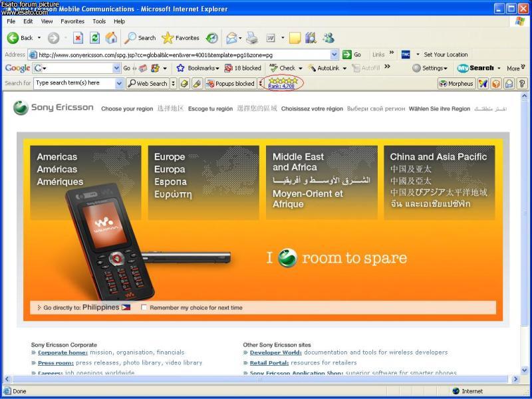This screenshot has width=532, height=399.
Task: Edit page with Word icon
Action: coord(271,38)
